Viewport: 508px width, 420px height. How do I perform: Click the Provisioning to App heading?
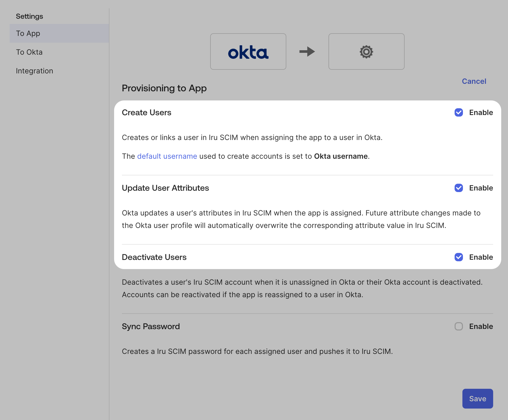164,88
